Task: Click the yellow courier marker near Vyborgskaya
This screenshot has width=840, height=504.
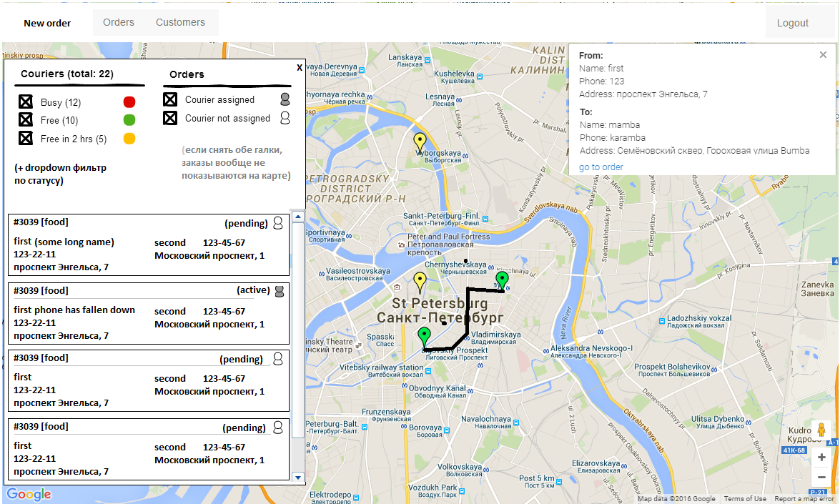Action: coord(420,142)
